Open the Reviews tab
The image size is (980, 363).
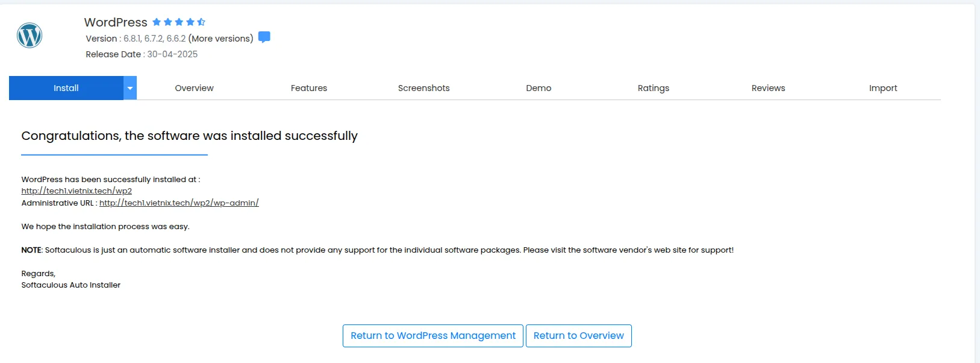coord(768,88)
